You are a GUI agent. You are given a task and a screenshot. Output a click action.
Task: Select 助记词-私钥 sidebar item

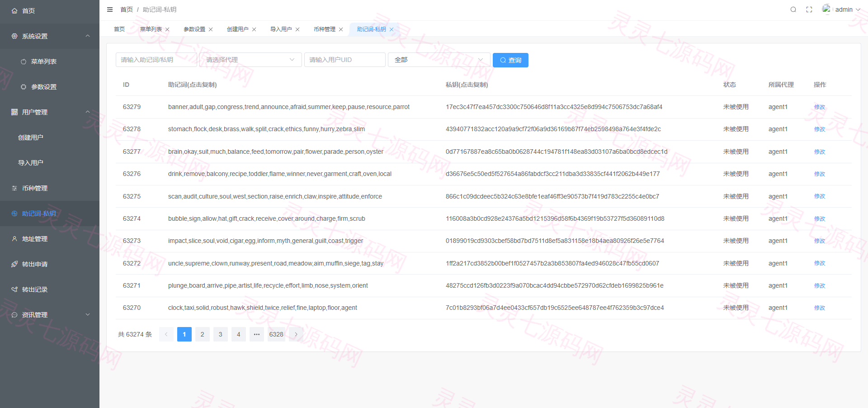(50, 213)
